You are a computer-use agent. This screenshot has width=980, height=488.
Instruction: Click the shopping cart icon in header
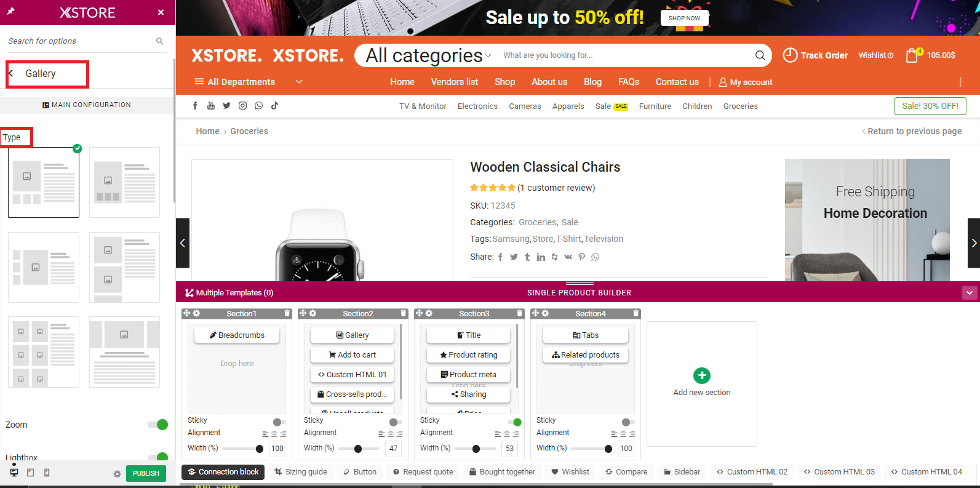pos(912,55)
